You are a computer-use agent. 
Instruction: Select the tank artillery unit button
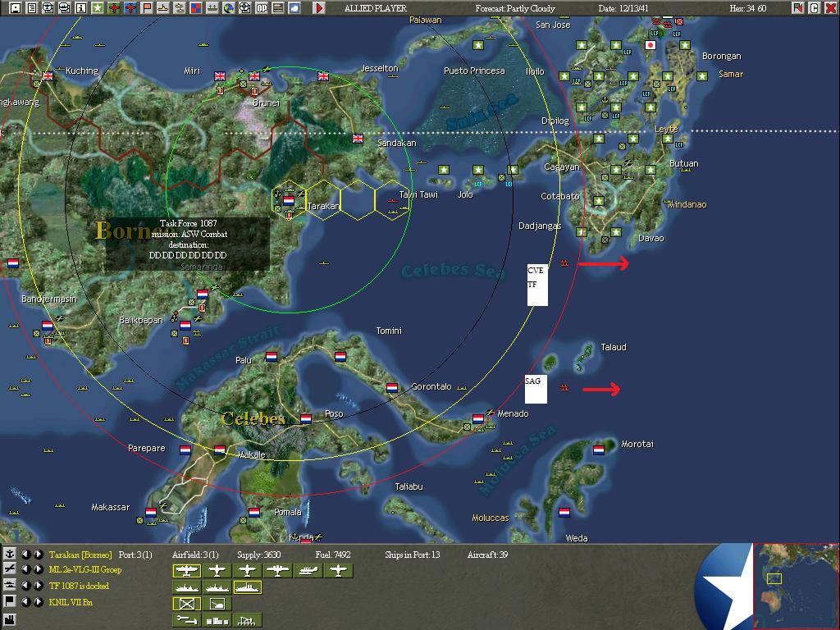(217, 603)
